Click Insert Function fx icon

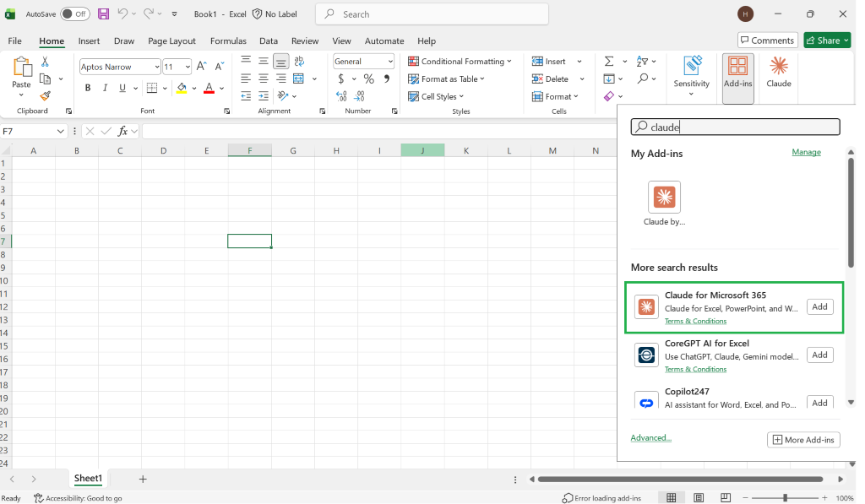coord(122,131)
